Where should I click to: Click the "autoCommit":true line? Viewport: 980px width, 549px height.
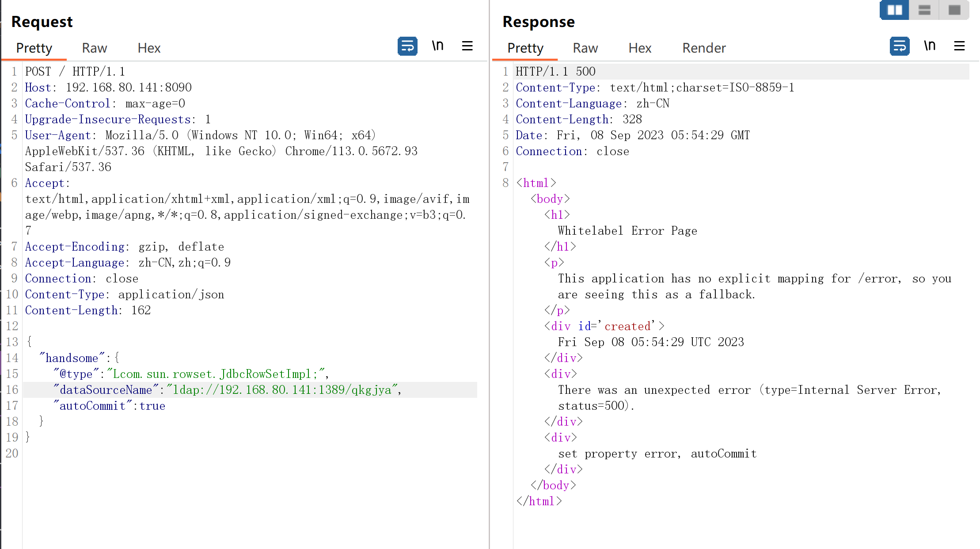coord(109,406)
